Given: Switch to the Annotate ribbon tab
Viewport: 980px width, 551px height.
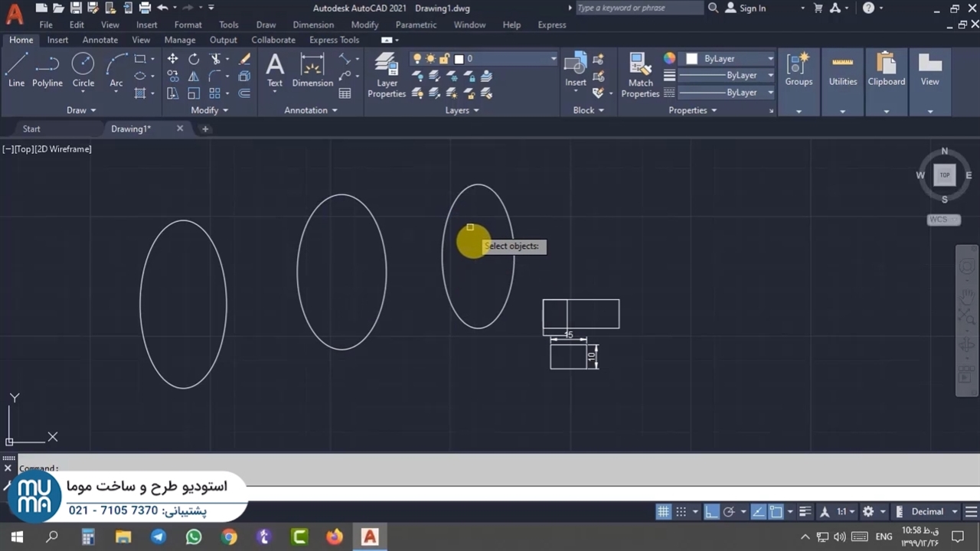Looking at the screenshot, I should coord(100,40).
